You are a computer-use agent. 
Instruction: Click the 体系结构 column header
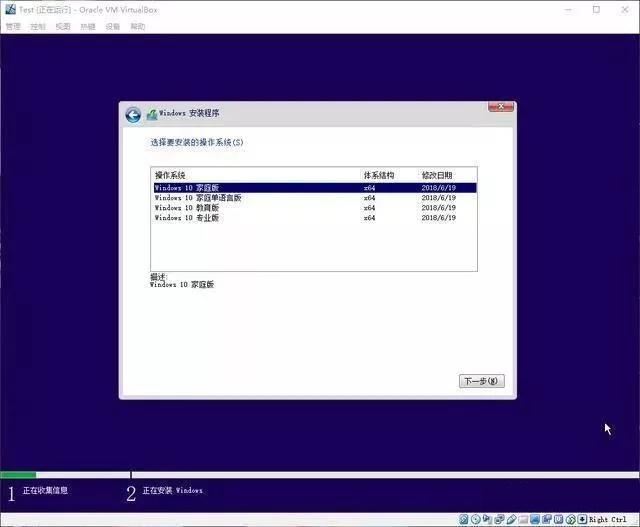(379, 176)
